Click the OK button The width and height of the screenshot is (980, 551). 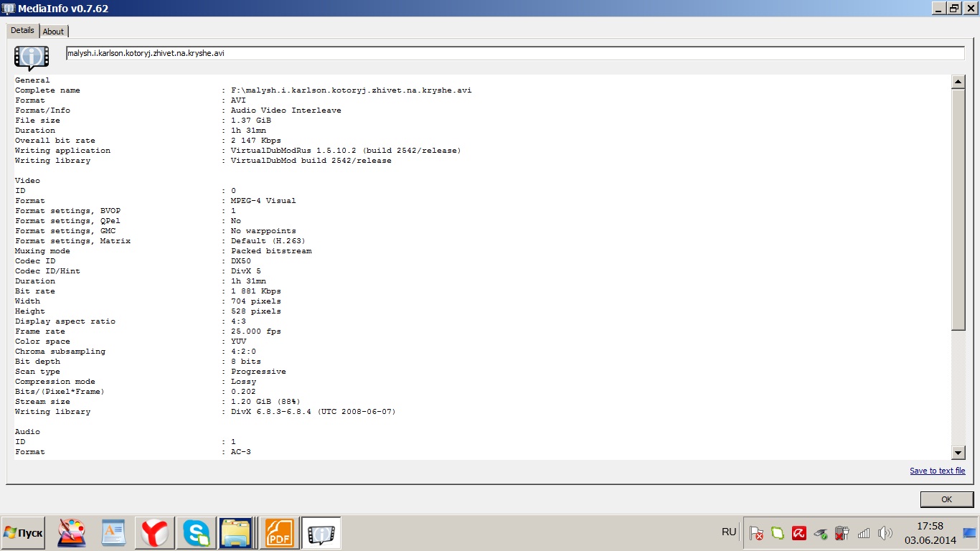946,499
